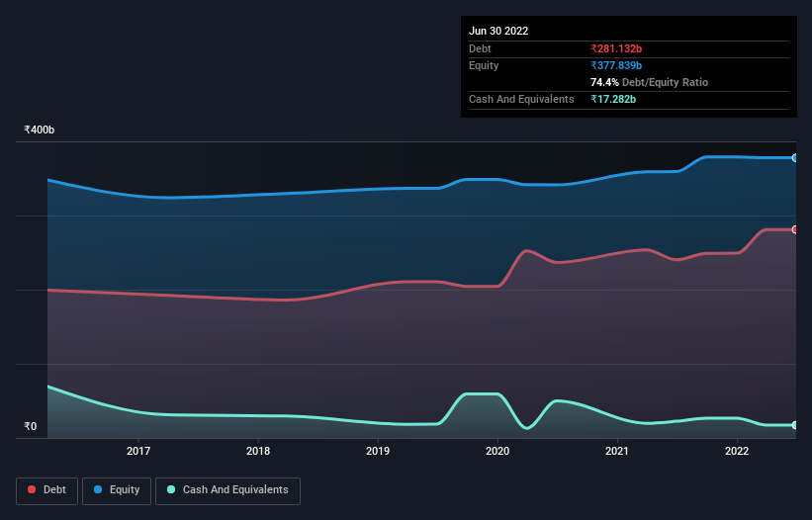This screenshot has width=812, height=520.
Task: Click the Jun 30 2022 tooltip date
Action: pyautogui.click(x=498, y=31)
